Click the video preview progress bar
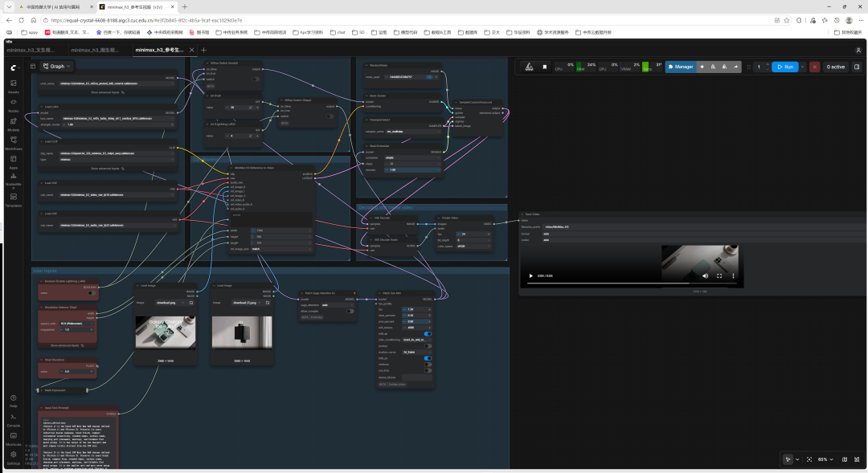868x473 pixels. coord(632,283)
